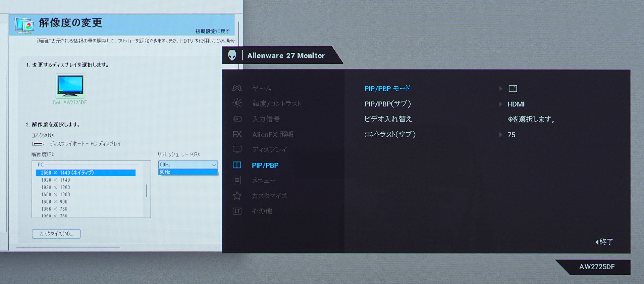Click 初期設定に戻す link
Screen dimensions: 644x284
[213, 31]
